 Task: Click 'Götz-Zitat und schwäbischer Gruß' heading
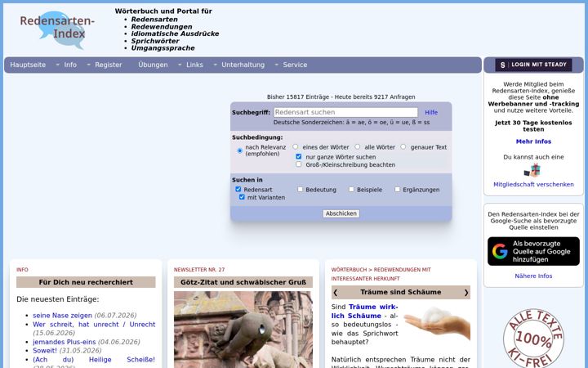click(x=243, y=282)
